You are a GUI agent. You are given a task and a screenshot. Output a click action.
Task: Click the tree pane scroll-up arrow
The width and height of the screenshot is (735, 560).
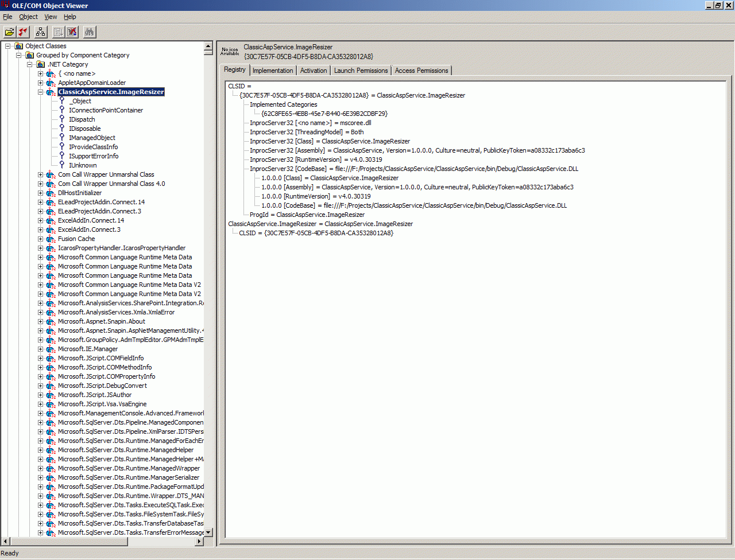coord(208,46)
